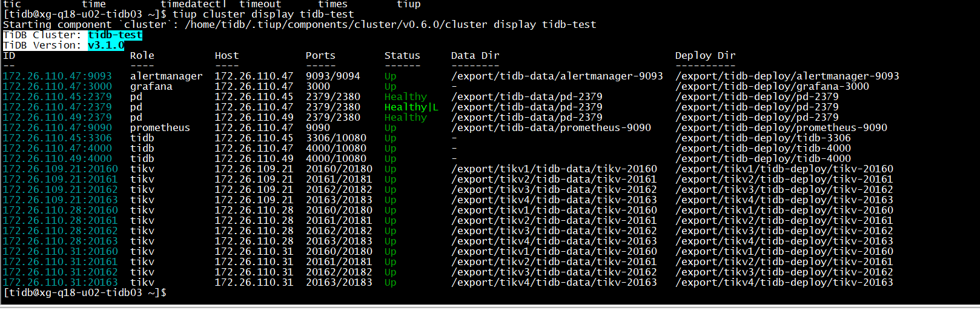
Task: Click the empty shell prompt at the bottom
Action: click(x=85, y=293)
